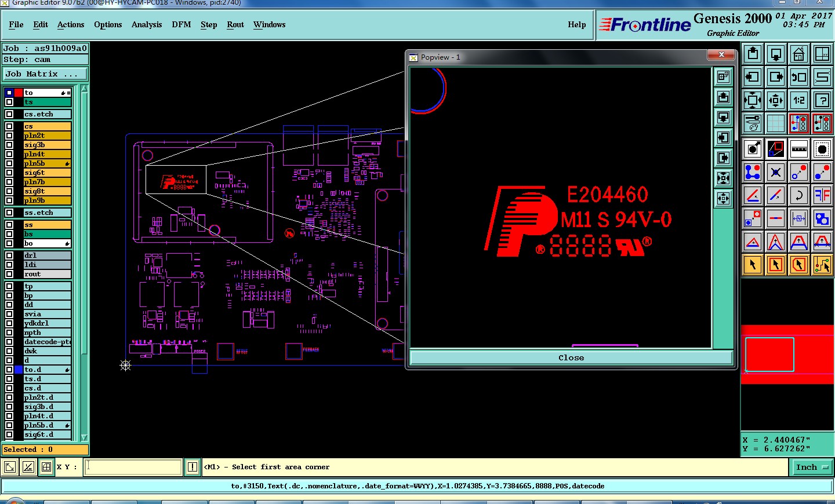Click the zoom out arrows icon
Image resolution: width=835 pixels, height=504 pixels.
pyautogui.click(x=776, y=100)
